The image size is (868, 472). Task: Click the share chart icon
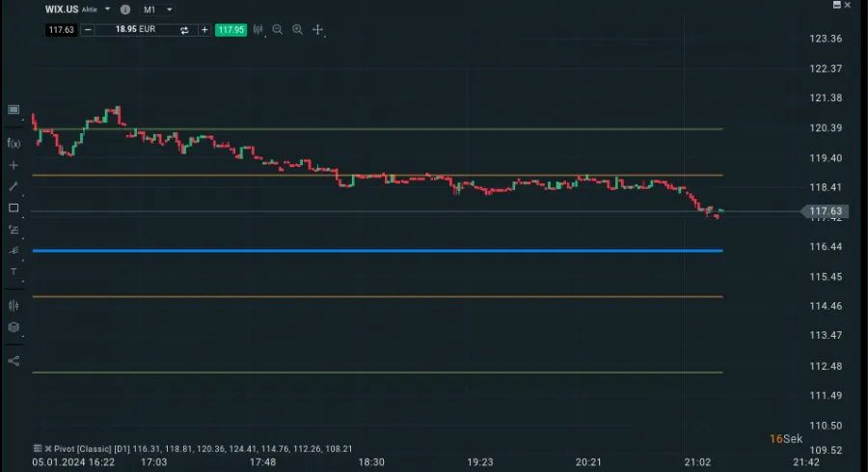14,361
